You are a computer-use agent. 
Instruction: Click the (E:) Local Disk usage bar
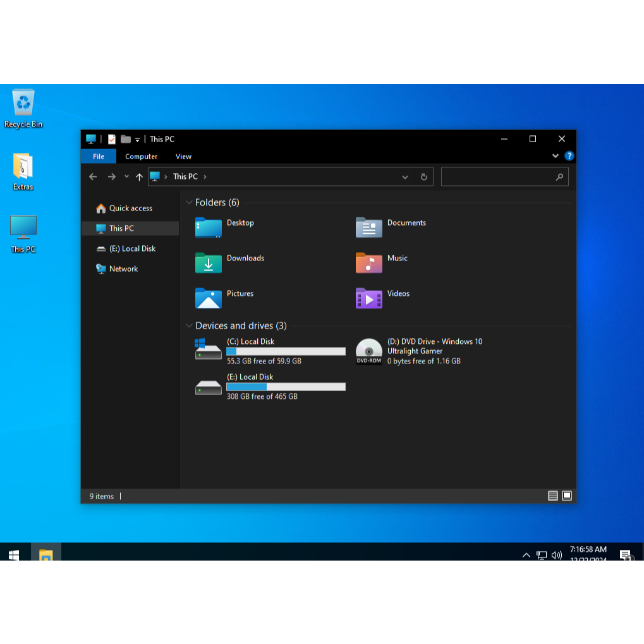[286, 387]
